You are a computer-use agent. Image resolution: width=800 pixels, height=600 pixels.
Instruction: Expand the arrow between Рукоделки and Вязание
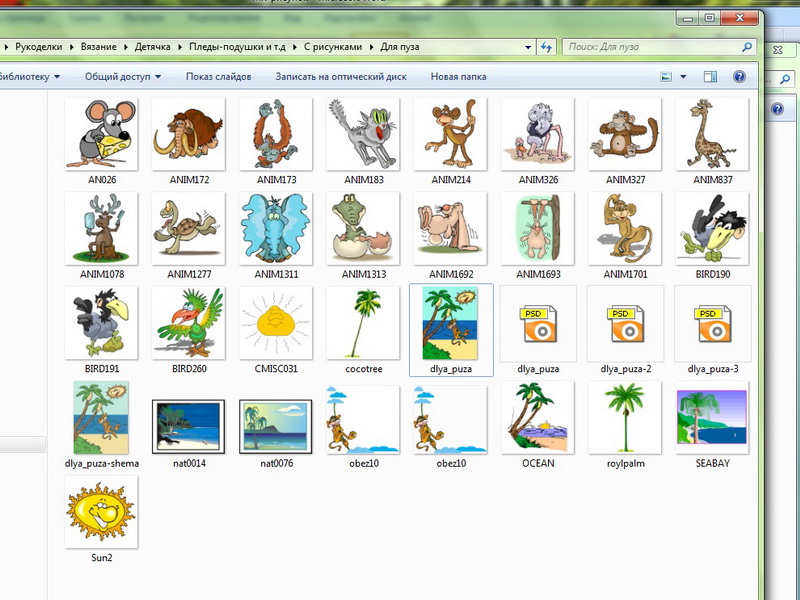tap(71, 47)
